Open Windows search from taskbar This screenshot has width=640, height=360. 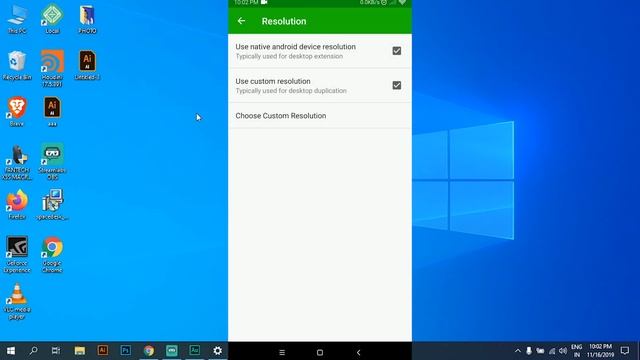click(33, 351)
